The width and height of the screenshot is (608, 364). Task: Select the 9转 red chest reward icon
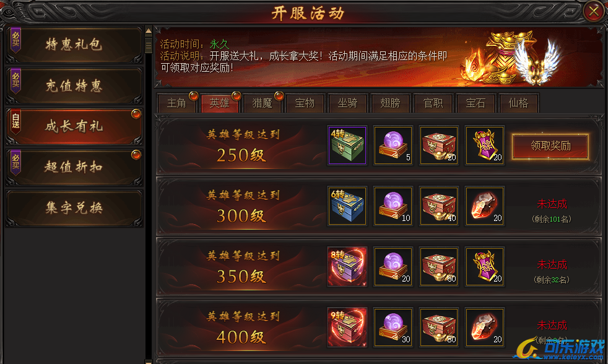[347, 327]
